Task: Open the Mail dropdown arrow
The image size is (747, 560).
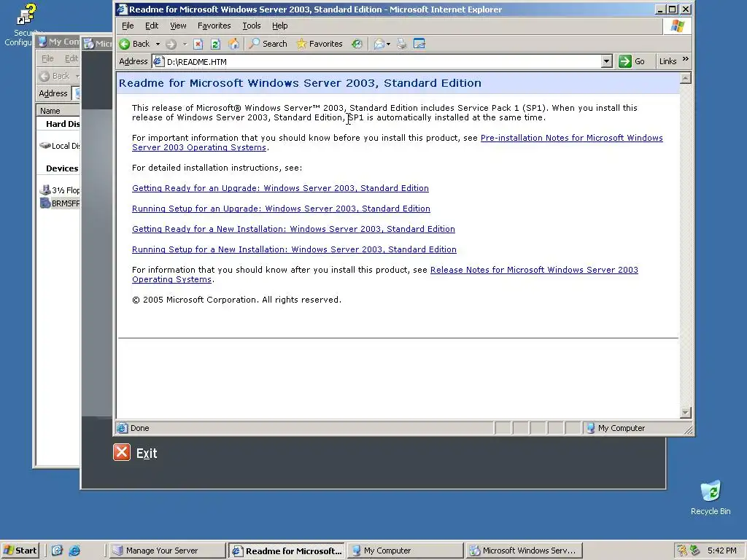Action: click(x=388, y=44)
